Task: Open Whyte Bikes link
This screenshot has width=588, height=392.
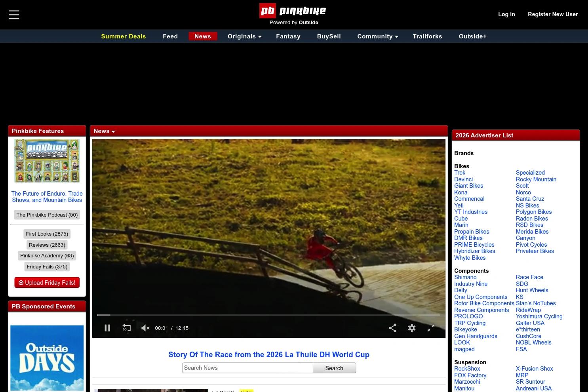Action: pyautogui.click(x=470, y=258)
